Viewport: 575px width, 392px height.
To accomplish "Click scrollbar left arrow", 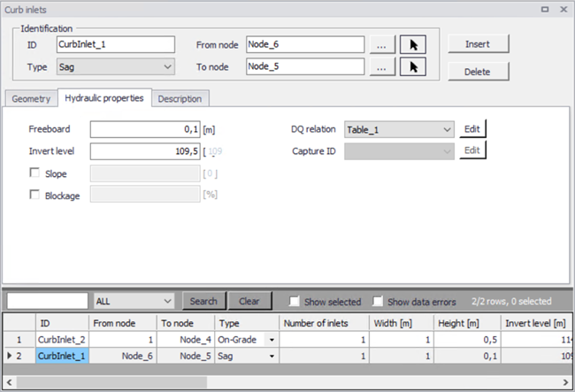I will pos(9,382).
